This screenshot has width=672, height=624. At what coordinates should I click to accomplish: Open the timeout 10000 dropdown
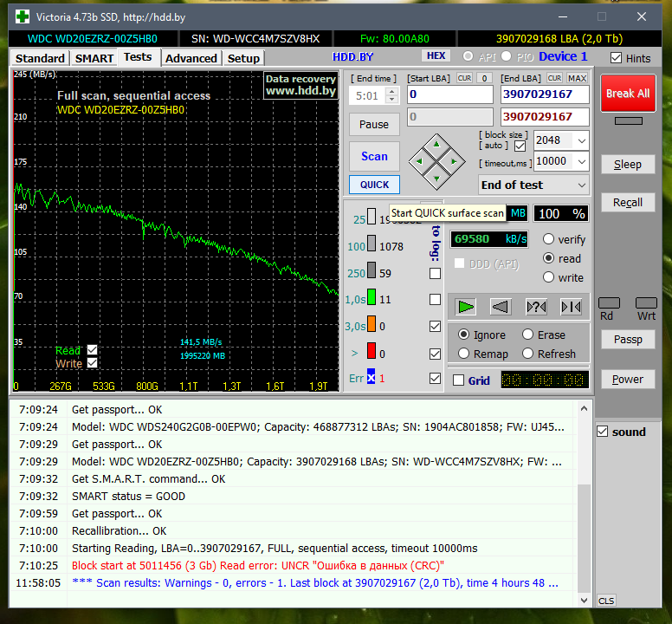click(x=582, y=162)
